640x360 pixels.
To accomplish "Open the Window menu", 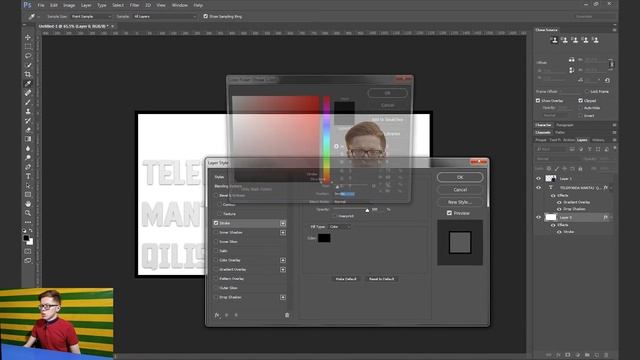I will point(180,5).
